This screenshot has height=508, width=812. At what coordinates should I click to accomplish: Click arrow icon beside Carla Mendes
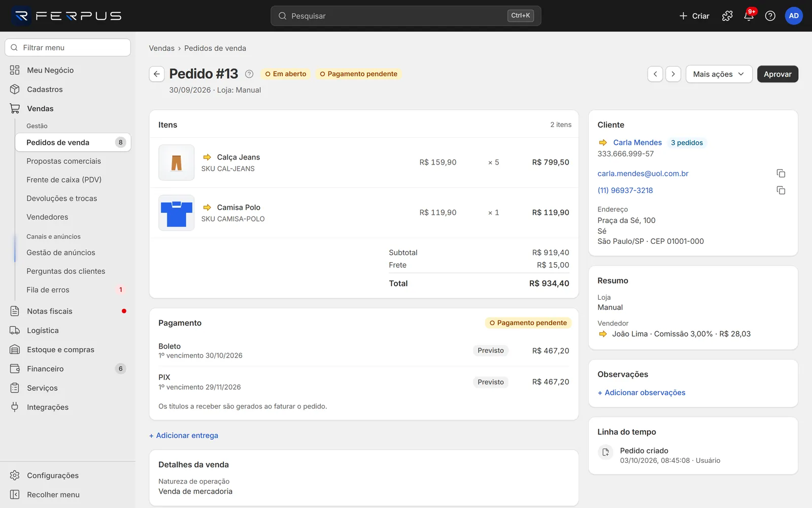pos(603,143)
